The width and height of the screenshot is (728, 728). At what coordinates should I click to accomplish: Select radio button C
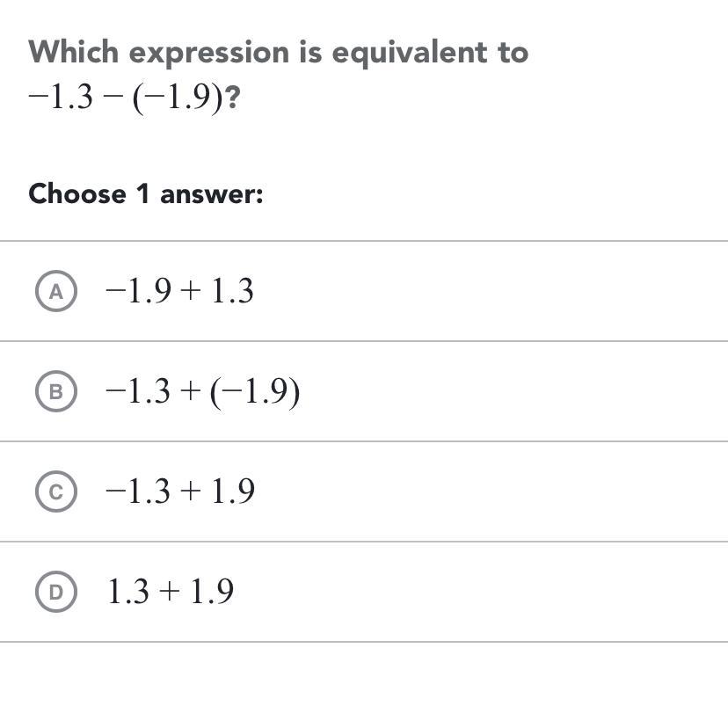56,491
